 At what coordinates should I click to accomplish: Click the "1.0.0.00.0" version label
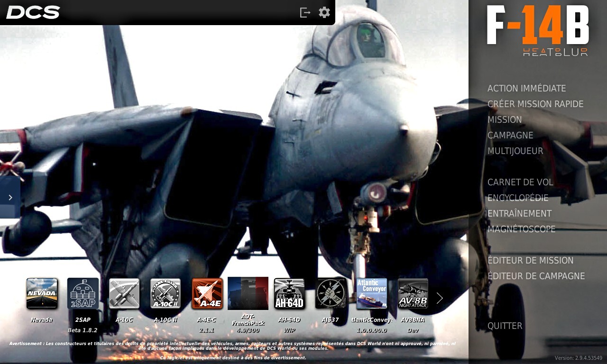(x=372, y=330)
